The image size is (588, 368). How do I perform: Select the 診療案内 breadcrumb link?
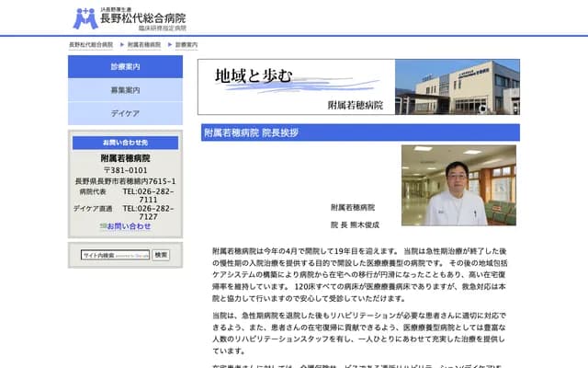click(187, 45)
